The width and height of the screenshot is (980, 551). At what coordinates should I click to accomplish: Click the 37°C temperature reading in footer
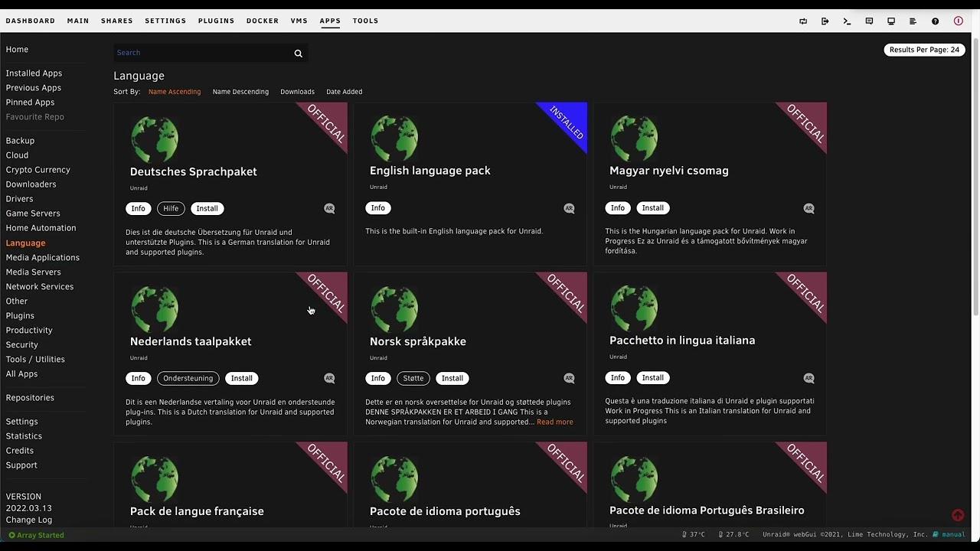click(x=694, y=535)
